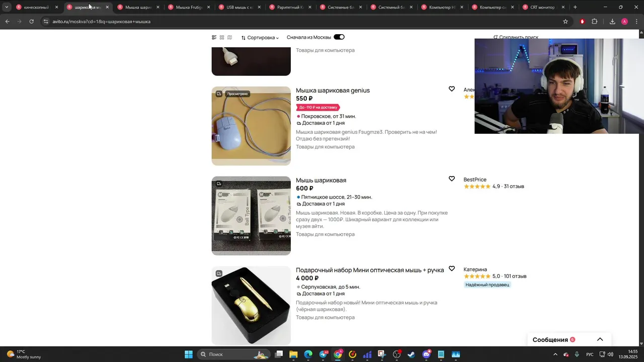Open Мышка шариковая genius listing title
The image size is (644, 362).
pyautogui.click(x=333, y=90)
